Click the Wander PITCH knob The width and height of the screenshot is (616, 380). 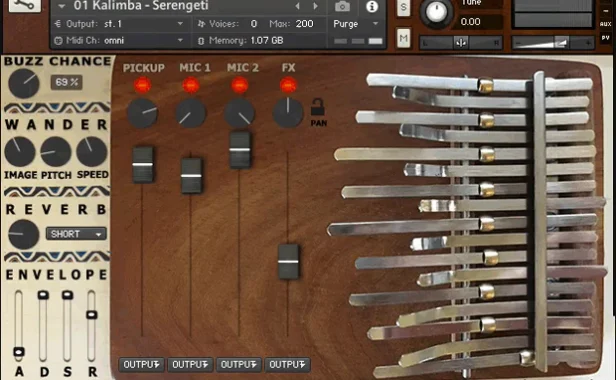[x=56, y=152]
